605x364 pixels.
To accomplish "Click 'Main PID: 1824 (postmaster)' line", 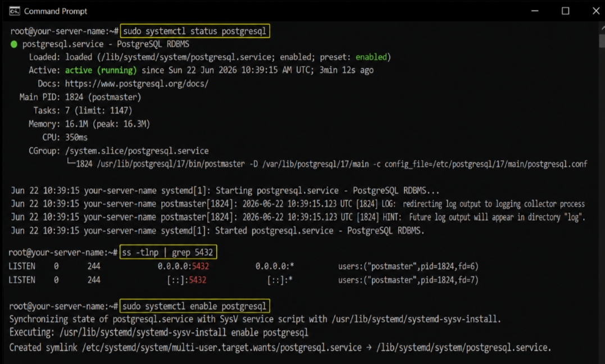I will coord(80,97).
